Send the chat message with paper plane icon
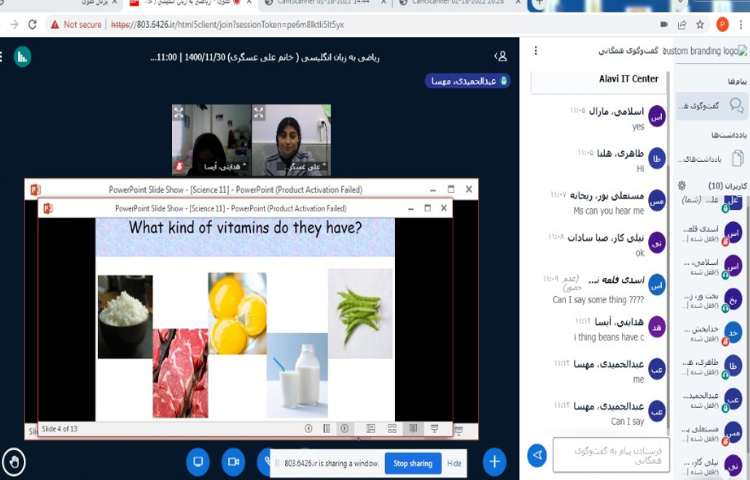Screen dimensions: 750x480 tap(537, 455)
